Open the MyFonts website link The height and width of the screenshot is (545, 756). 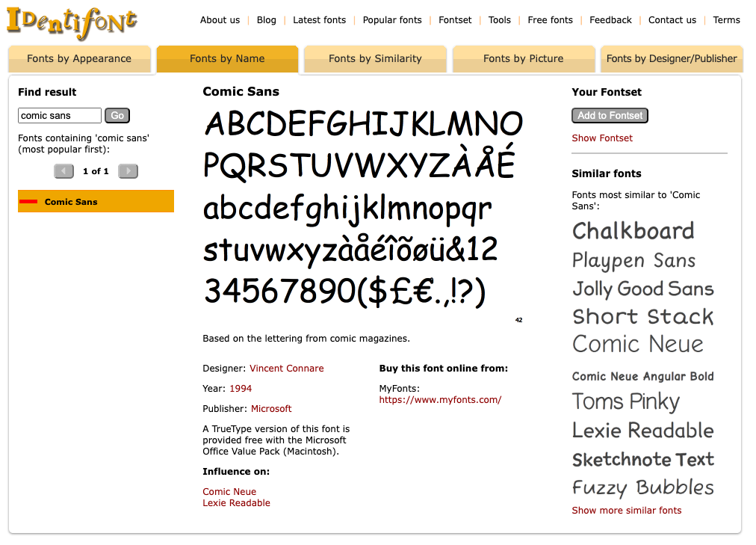coord(440,400)
